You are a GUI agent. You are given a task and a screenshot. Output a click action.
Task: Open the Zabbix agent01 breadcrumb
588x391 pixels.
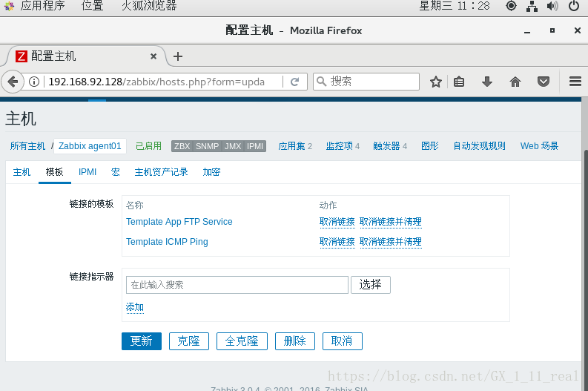pyautogui.click(x=90, y=146)
